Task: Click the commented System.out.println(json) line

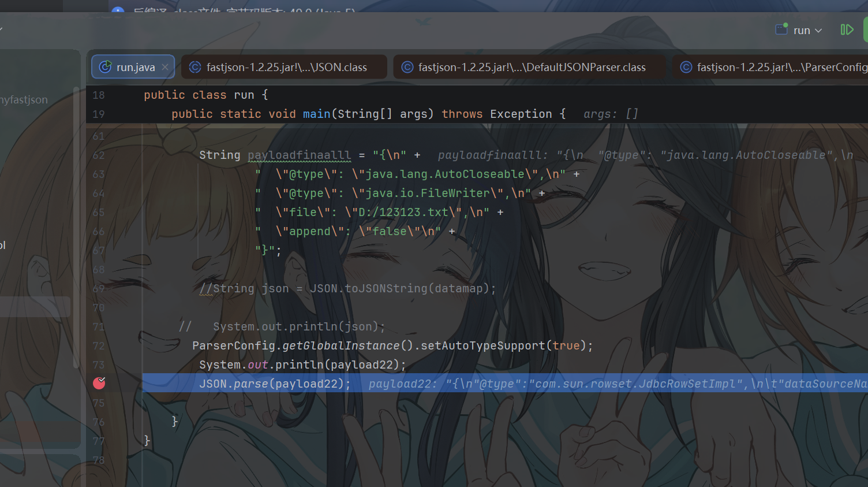Action: click(x=282, y=326)
